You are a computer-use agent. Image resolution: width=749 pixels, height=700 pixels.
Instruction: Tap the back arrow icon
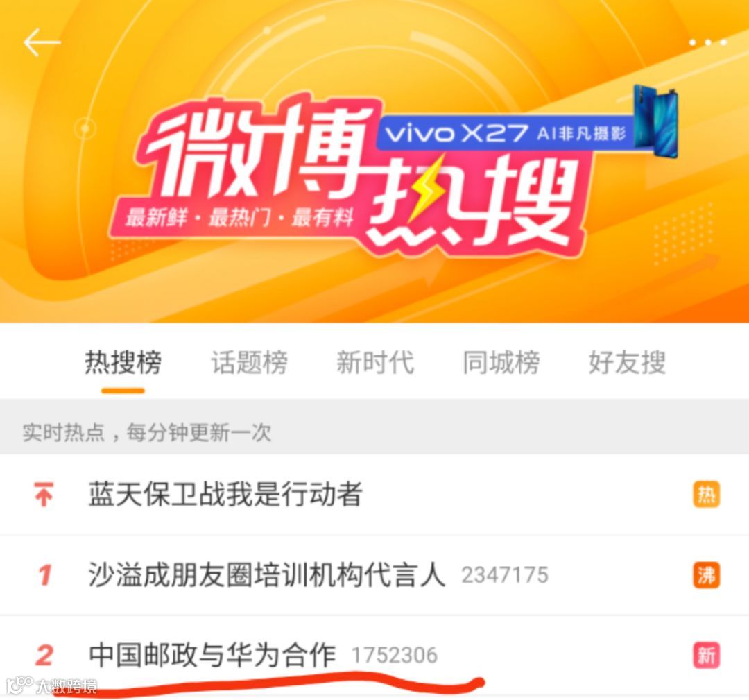tap(42, 42)
